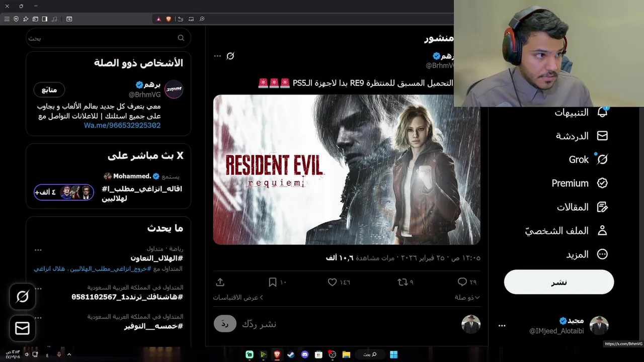644x362 pixels.
Task: Click the نشر post button in sidebar
Action: point(559,282)
